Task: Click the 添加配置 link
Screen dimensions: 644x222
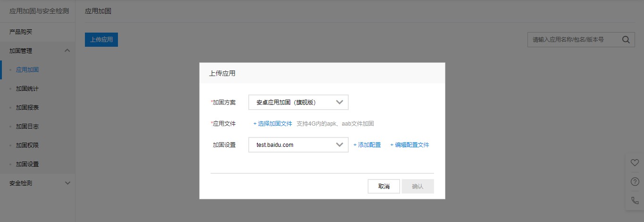Action: (367, 145)
